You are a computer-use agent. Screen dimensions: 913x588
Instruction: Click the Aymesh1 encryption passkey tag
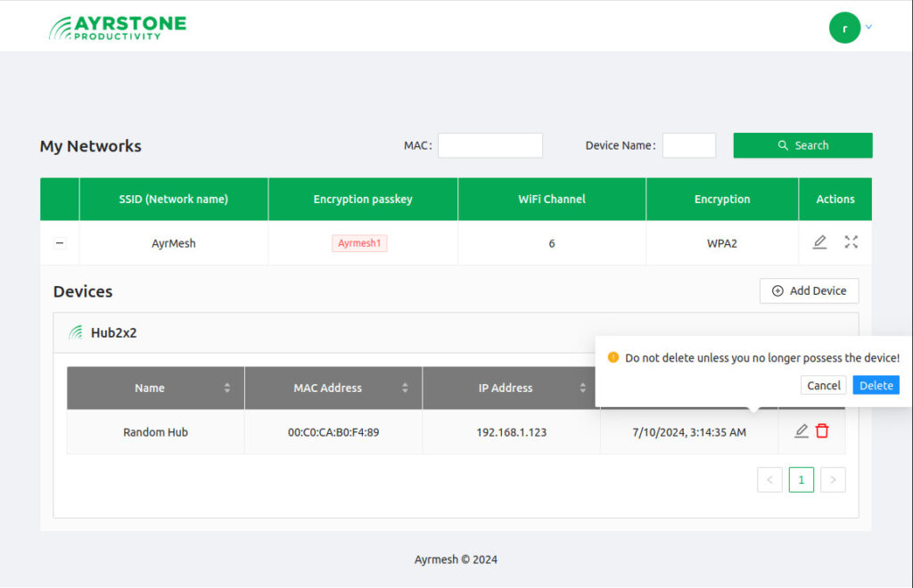(x=359, y=243)
